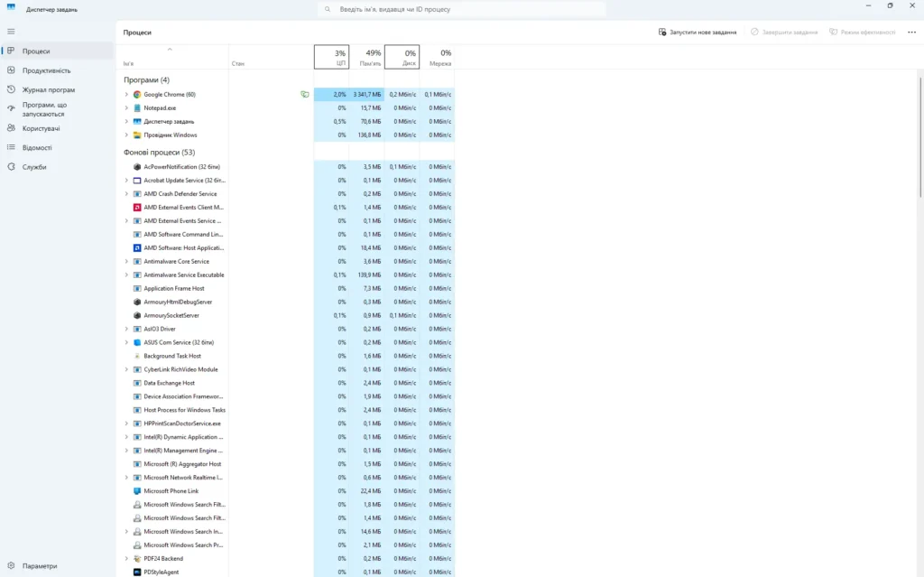Click the Notepad.exe process icon
The width and height of the screenshot is (924, 577).
coord(137,108)
